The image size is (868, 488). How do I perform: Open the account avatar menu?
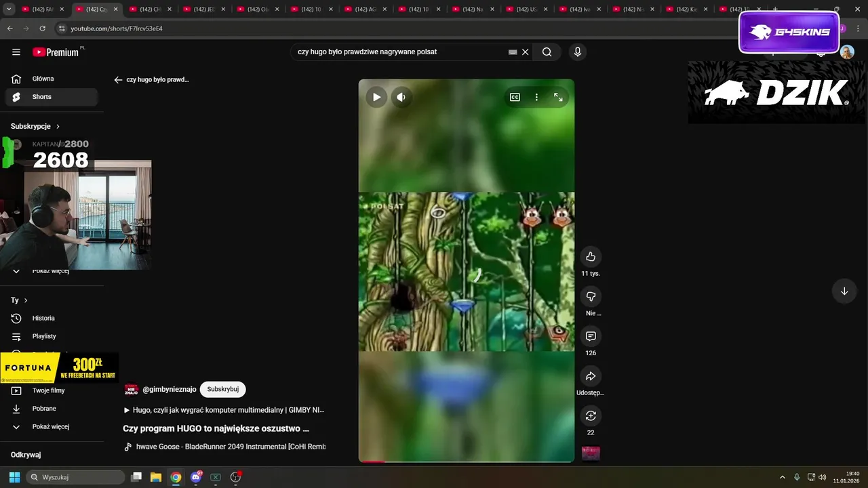pos(847,52)
